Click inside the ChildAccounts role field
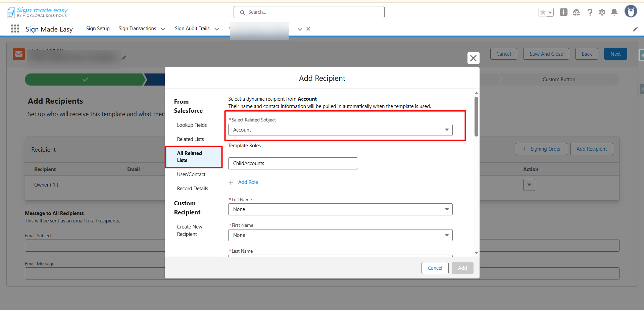The image size is (644, 310). click(293, 163)
